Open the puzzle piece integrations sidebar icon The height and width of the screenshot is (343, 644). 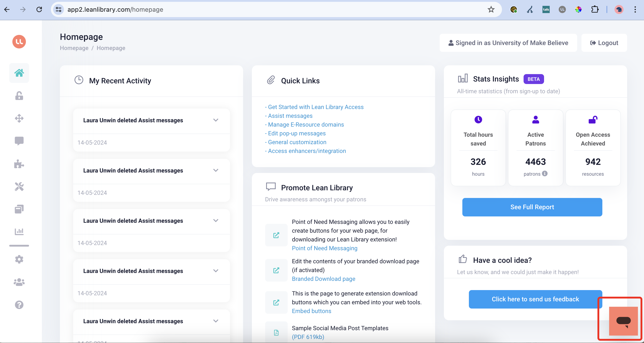coord(19,164)
